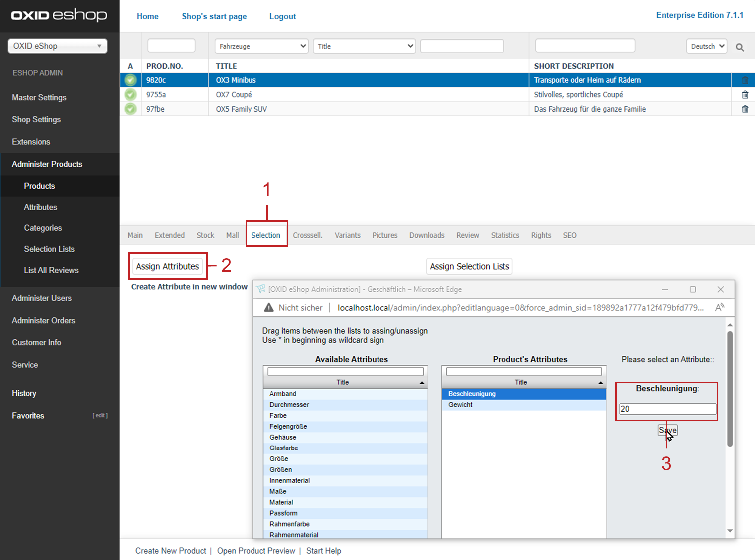The height and width of the screenshot is (560, 755).
Task: Click the Prod.No. filter input field
Action: click(x=171, y=46)
